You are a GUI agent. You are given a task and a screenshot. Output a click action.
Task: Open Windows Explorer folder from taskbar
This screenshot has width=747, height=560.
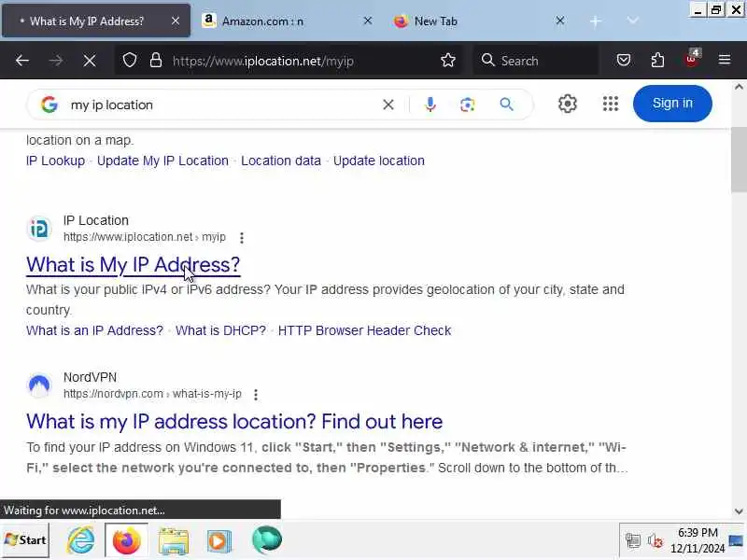(174, 541)
